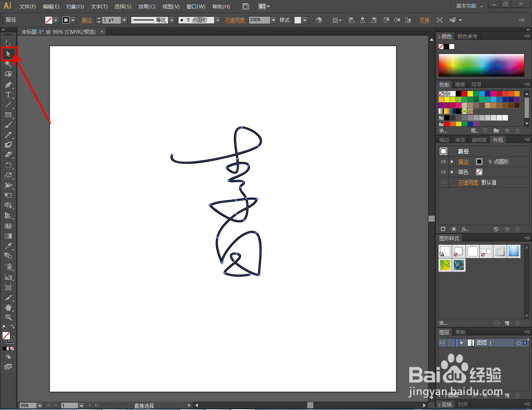
Task: Select the Eraser tool
Action: click(8, 155)
